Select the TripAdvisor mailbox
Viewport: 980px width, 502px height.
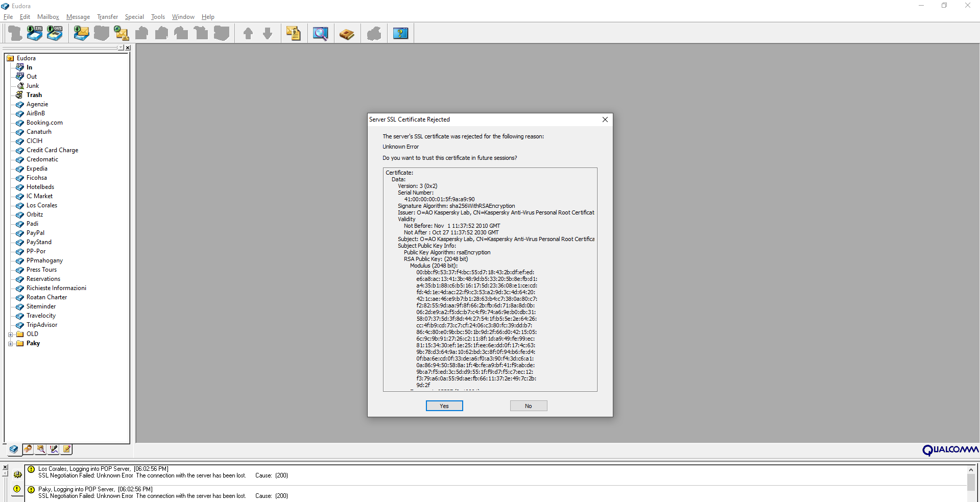(42, 325)
